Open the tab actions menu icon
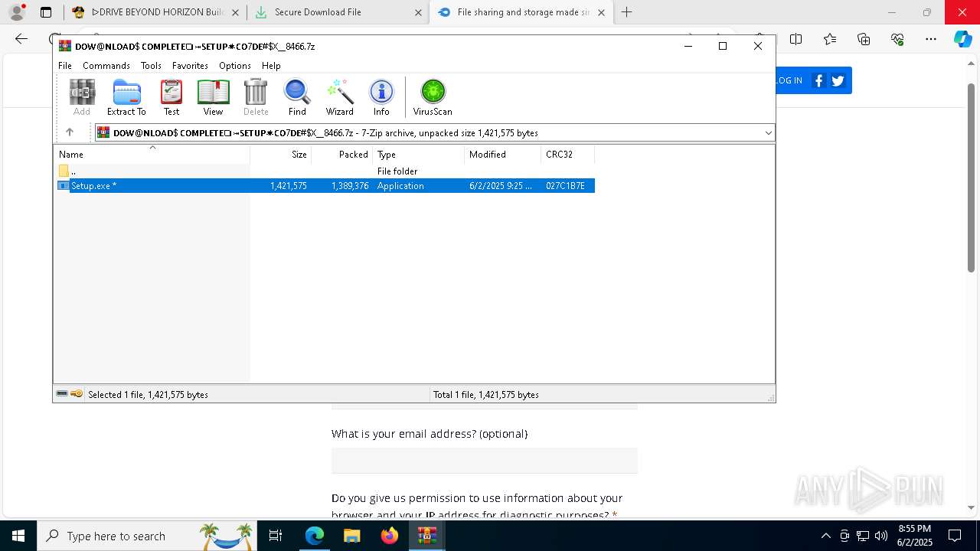 coord(46,12)
